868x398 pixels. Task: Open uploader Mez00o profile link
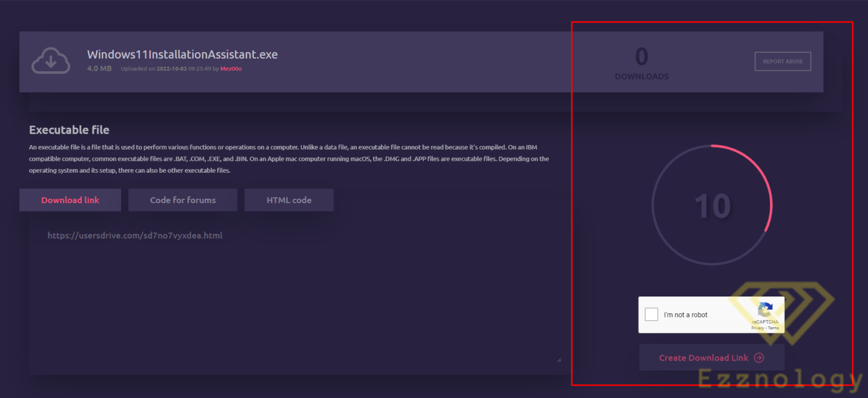click(231, 69)
